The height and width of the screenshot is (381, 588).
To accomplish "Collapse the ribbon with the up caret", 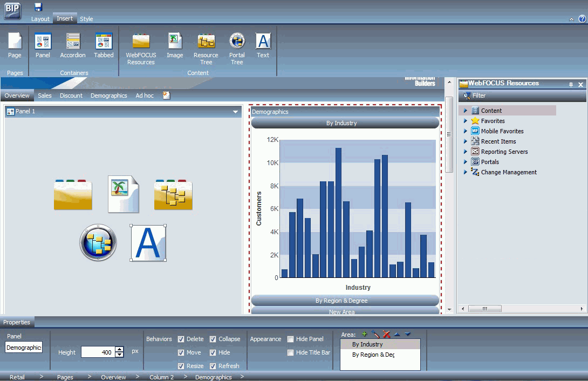I will pos(571,19).
